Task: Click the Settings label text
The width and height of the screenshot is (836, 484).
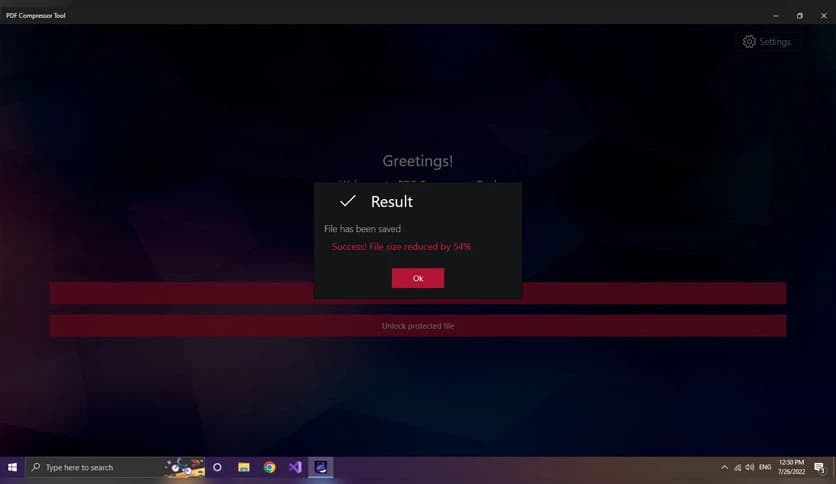Action: 775,42
